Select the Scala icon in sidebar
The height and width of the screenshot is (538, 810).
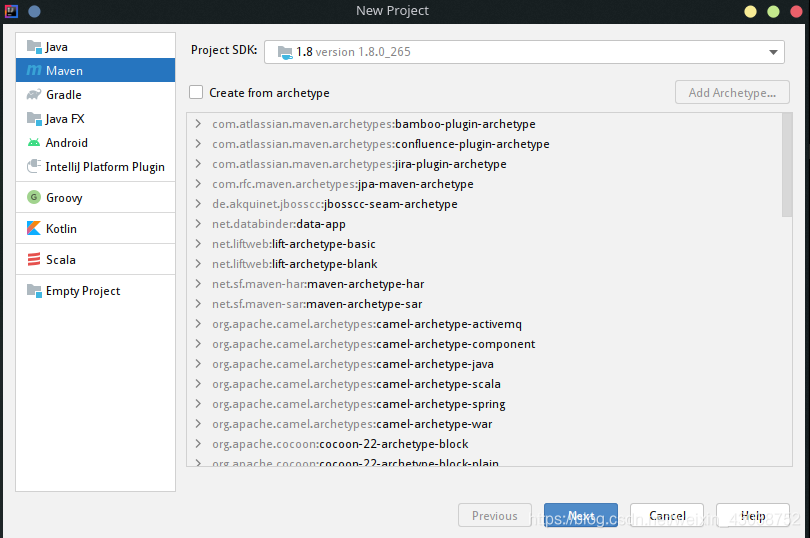coord(34,259)
